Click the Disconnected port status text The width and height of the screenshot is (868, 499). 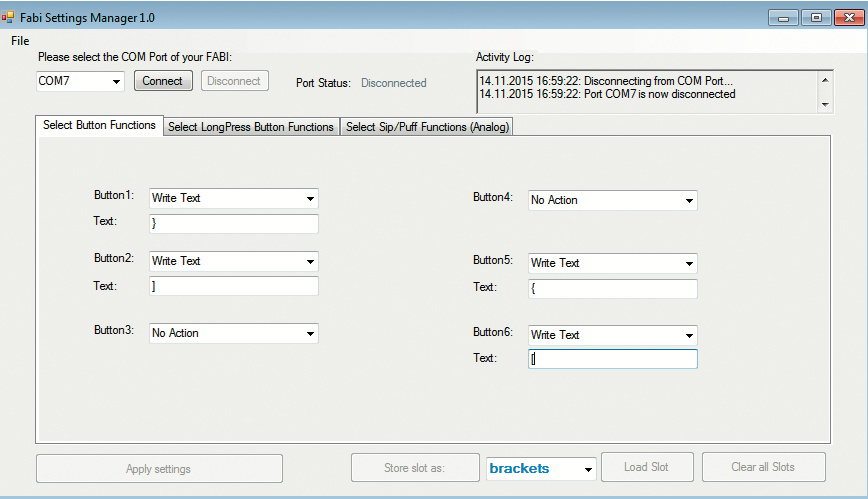394,83
